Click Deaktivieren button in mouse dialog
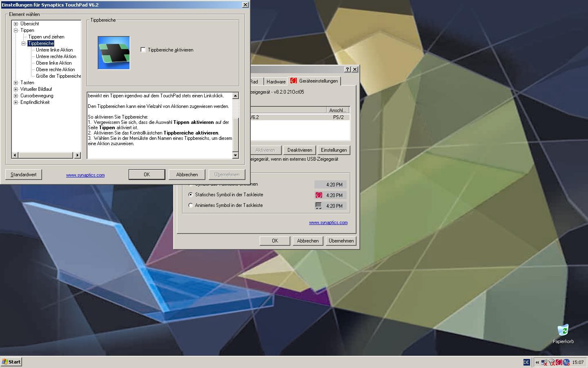 299,150
